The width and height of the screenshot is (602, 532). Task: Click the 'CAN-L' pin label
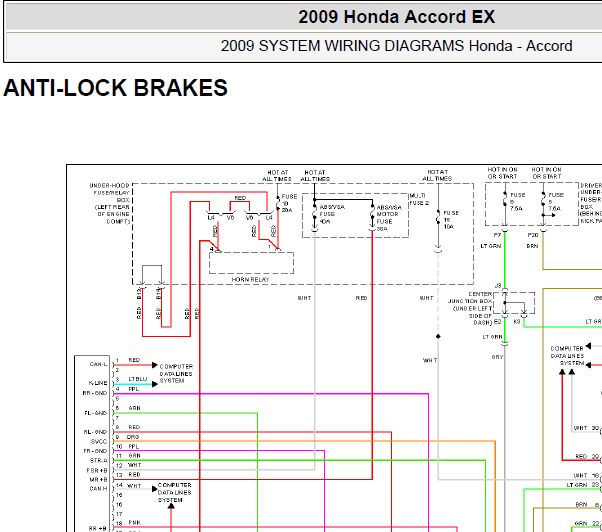click(99, 364)
